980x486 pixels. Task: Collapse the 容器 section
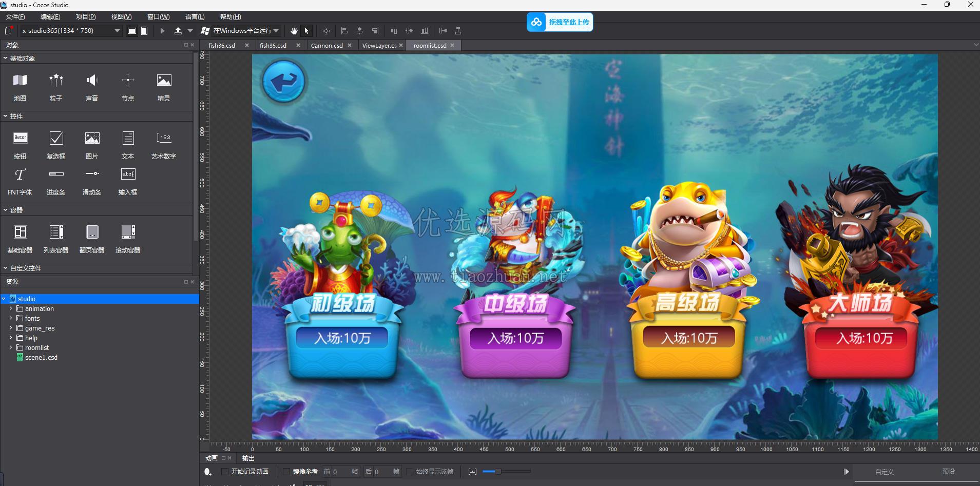coord(5,210)
